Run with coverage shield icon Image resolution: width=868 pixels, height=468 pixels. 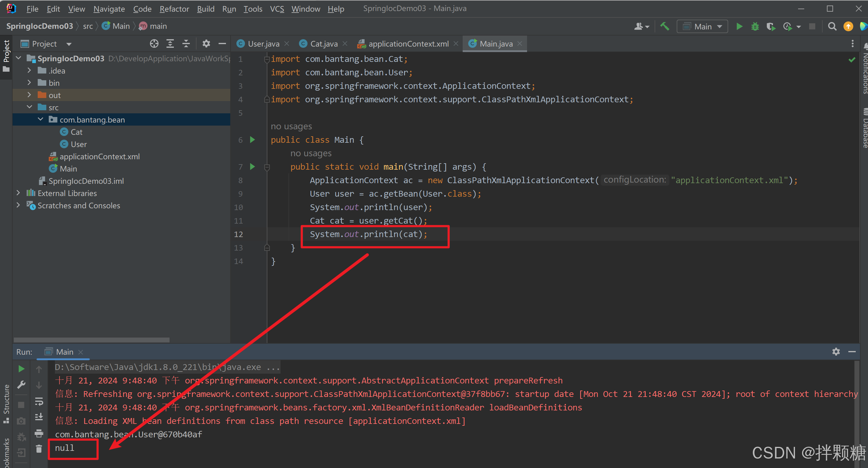click(x=770, y=26)
